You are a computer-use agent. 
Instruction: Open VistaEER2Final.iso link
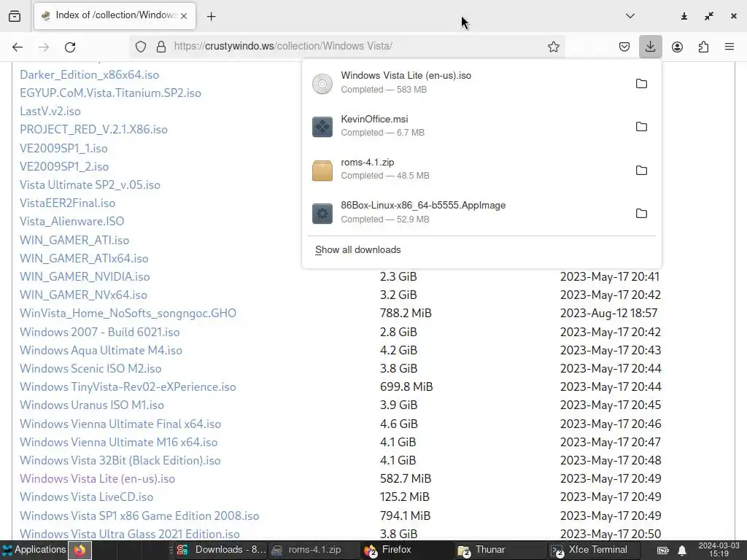tap(67, 203)
